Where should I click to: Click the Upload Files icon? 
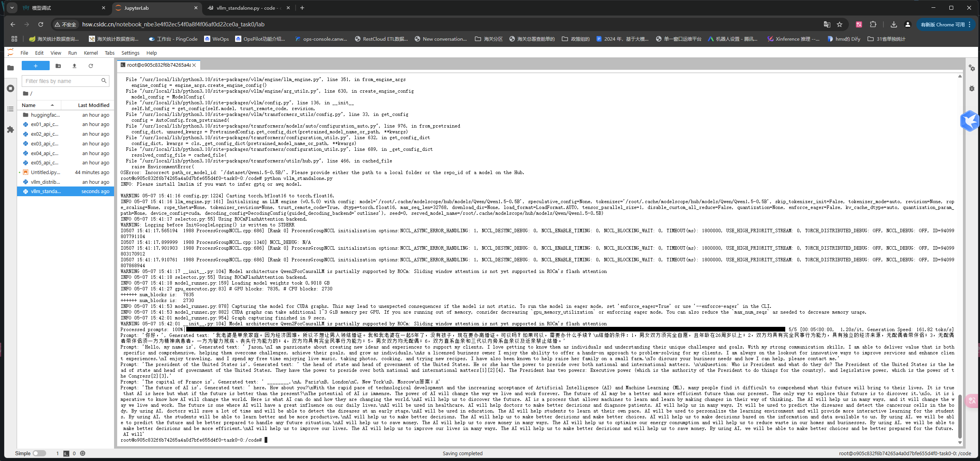point(74,66)
